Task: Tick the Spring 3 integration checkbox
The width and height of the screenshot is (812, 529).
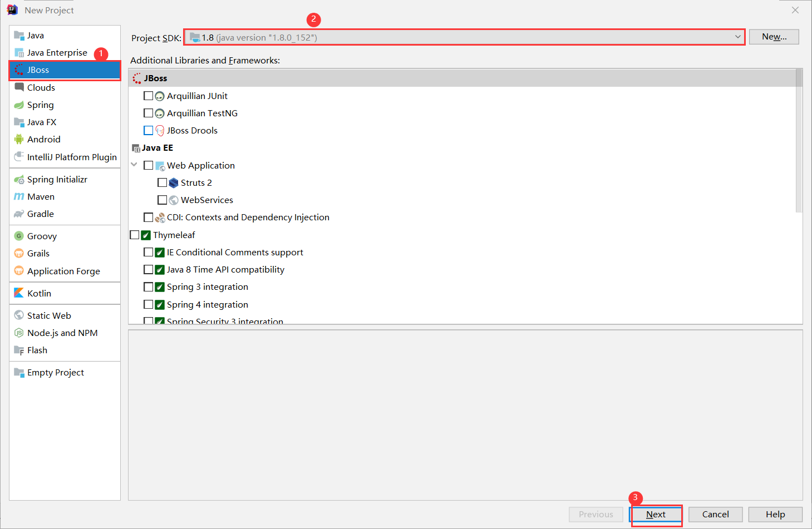Action: click(148, 287)
